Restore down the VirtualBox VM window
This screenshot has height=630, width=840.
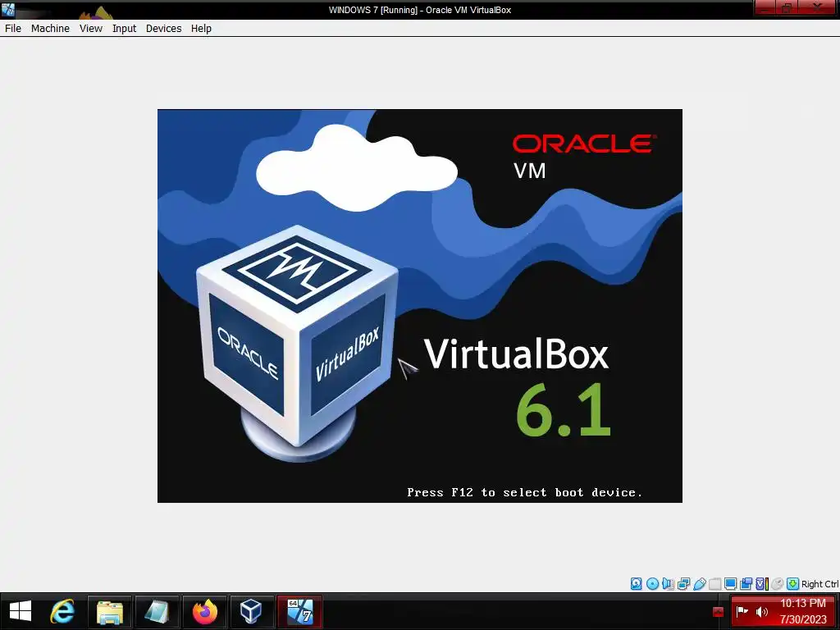pos(787,7)
